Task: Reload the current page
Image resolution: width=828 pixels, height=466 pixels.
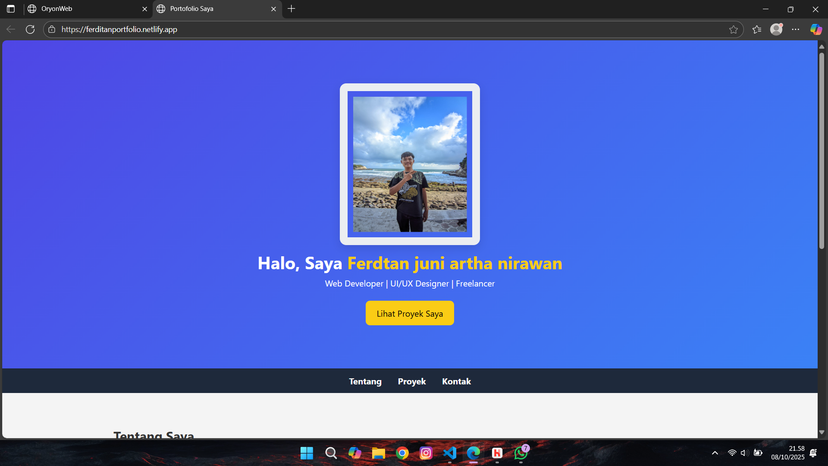Action: pyautogui.click(x=30, y=30)
